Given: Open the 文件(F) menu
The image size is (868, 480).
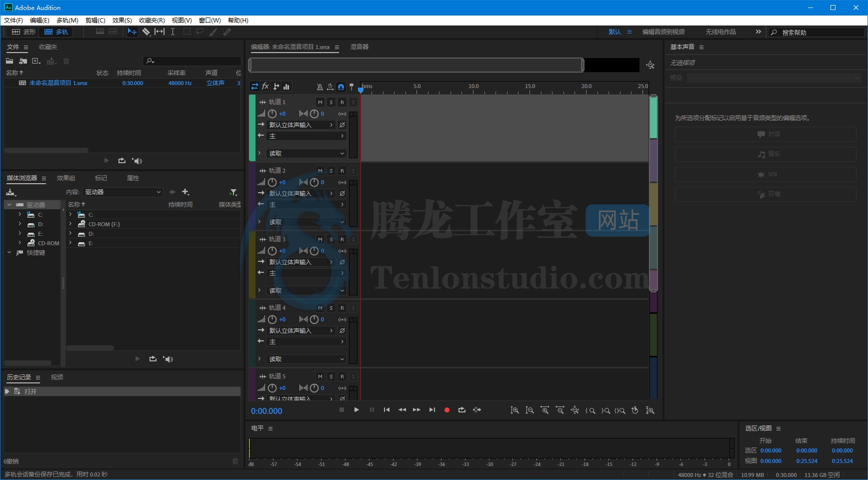Looking at the screenshot, I should [x=13, y=21].
